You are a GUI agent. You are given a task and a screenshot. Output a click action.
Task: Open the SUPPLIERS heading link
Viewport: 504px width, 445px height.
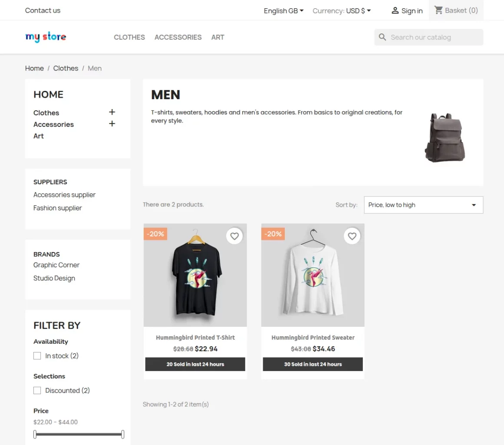coord(50,182)
